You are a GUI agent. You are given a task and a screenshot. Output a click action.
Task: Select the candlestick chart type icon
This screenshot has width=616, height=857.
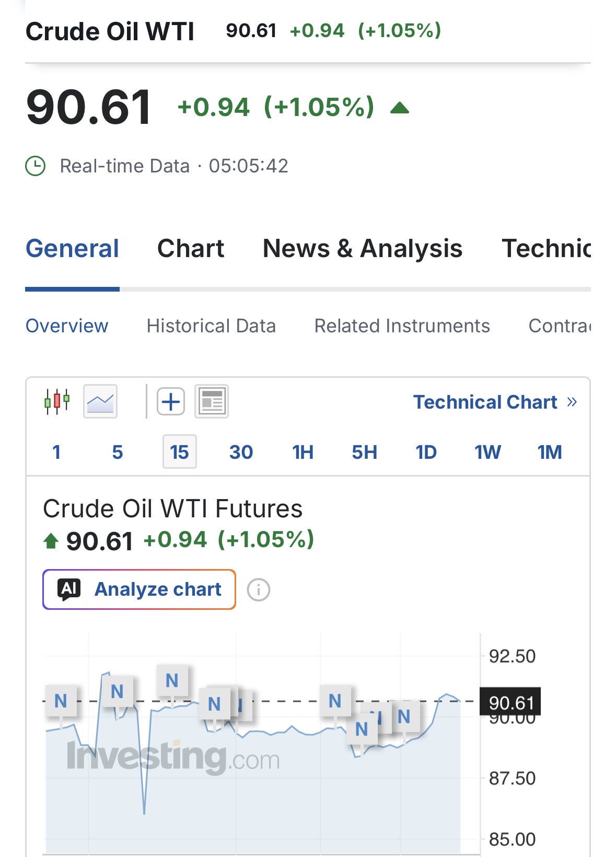click(x=57, y=401)
